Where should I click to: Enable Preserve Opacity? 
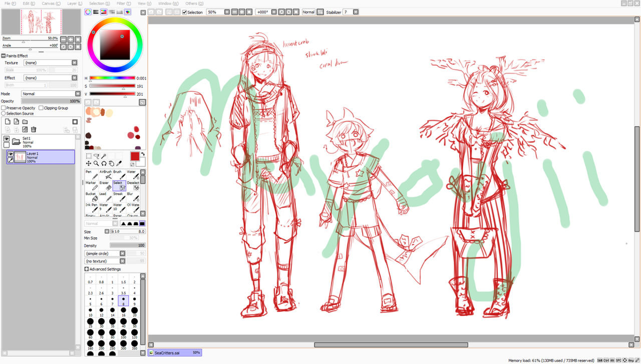[x=4, y=108]
